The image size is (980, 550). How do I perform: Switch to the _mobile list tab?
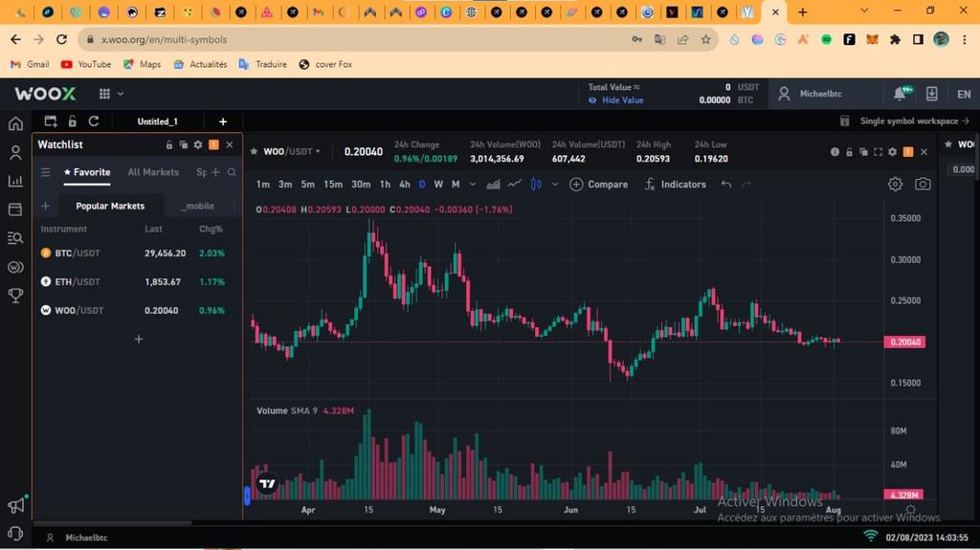pyautogui.click(x=199, y=206)
